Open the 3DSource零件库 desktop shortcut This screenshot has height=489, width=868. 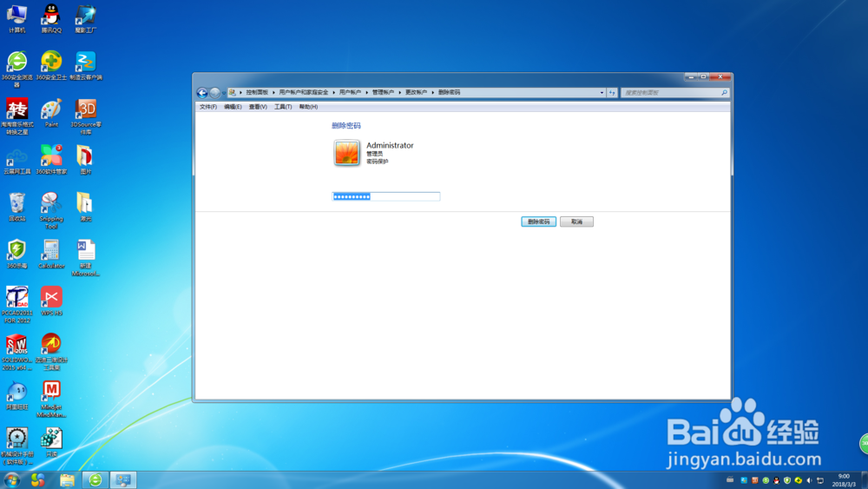pyautogui.click(x=85, y=116)
